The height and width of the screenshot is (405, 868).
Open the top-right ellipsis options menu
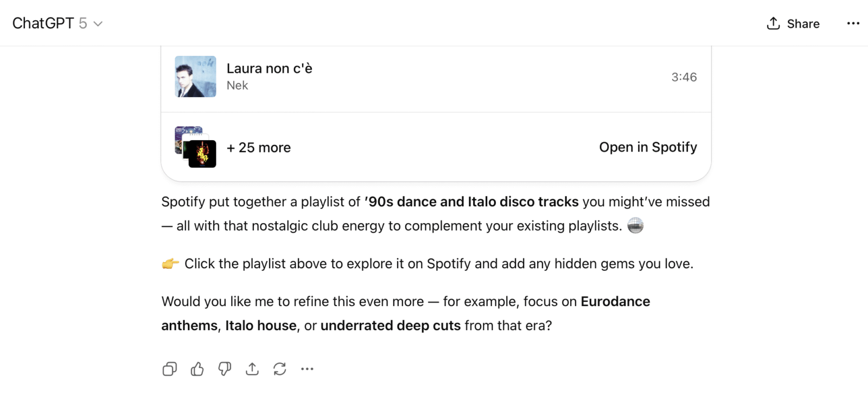coord(853,23)
